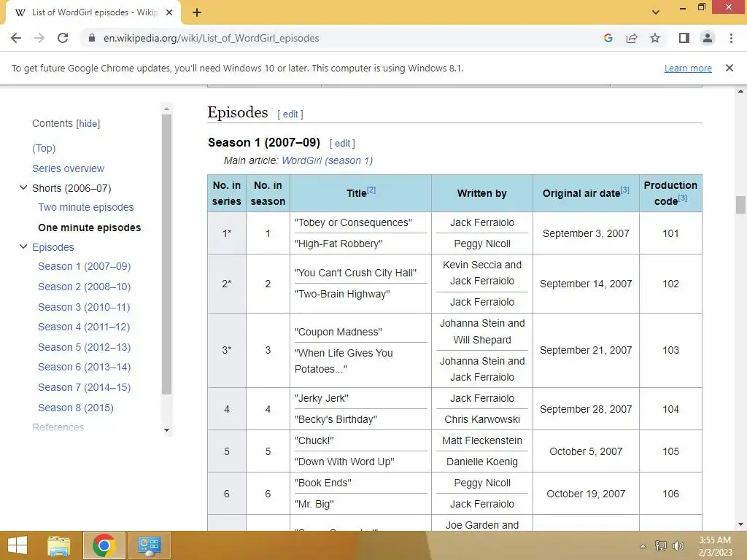Screen dimensions: 747x560
Task: Click the contents sidebar scroll-down arrow
Action: point(166,430)
